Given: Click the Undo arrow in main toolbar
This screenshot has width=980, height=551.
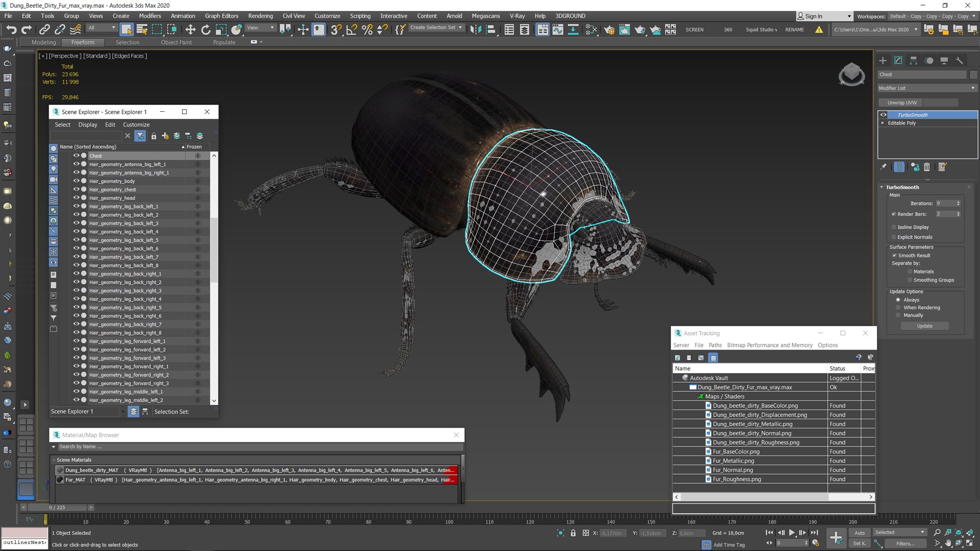Looking at the screenshot, I should tap(11, 30).
